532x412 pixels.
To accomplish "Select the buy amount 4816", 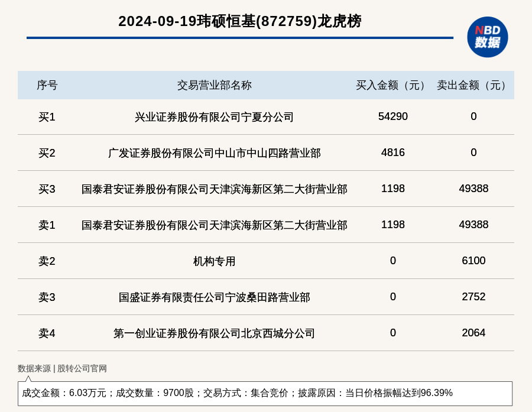I will pyautogui.click(x=393, y=153).
